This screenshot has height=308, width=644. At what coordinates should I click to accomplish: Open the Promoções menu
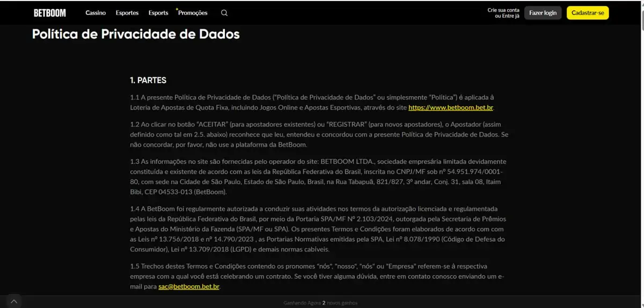192,13
